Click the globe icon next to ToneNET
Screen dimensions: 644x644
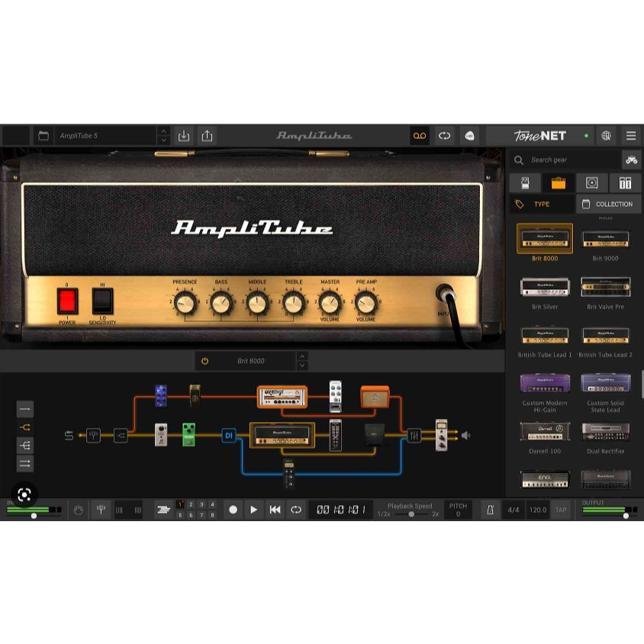click(606, 136)
